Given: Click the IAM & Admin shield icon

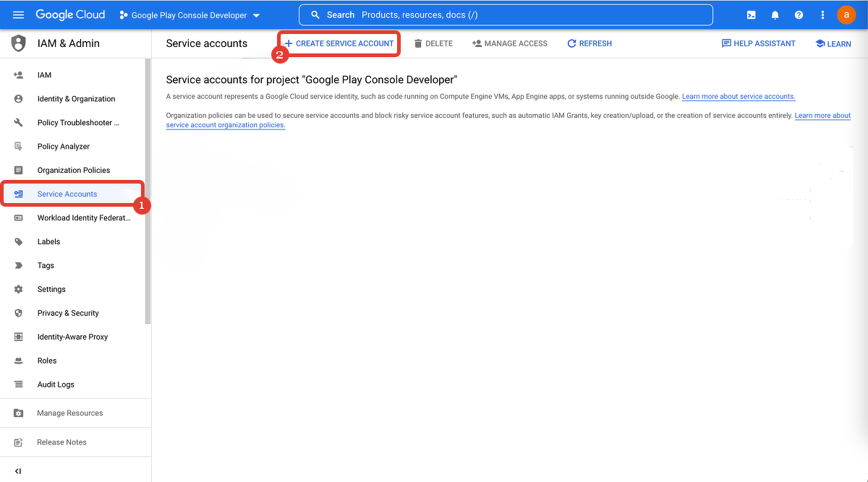Looking at the screenshot, I should pos(19,43).
